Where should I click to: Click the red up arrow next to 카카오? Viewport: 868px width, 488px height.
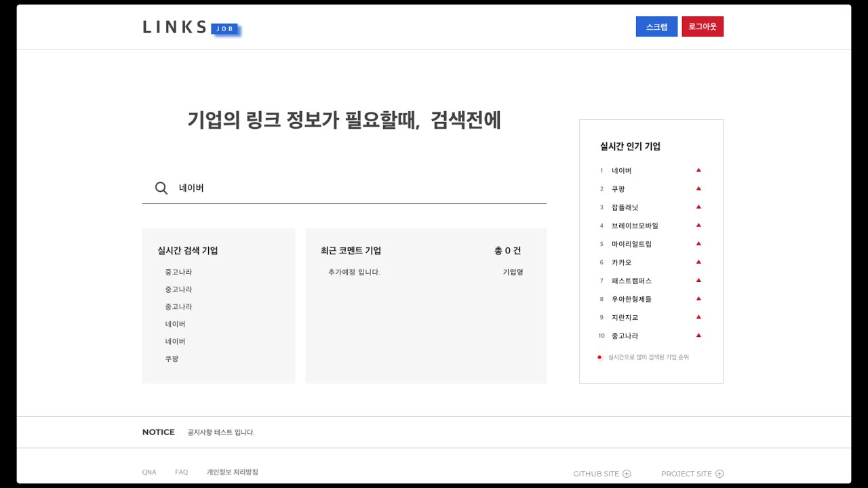point(698,262)
